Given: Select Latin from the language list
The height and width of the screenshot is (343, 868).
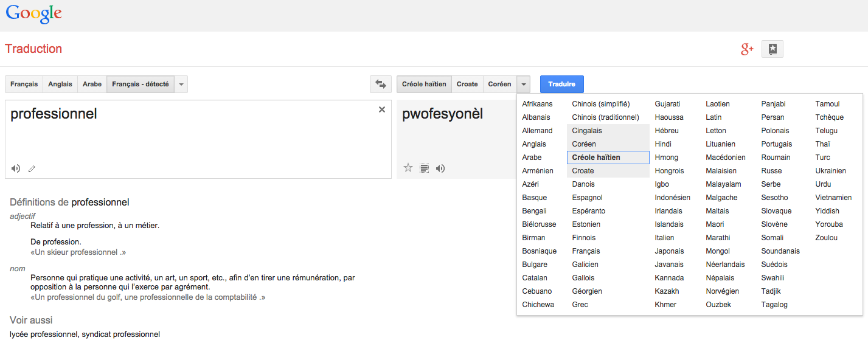Looking at the screenshot, I should coord(713,117).
